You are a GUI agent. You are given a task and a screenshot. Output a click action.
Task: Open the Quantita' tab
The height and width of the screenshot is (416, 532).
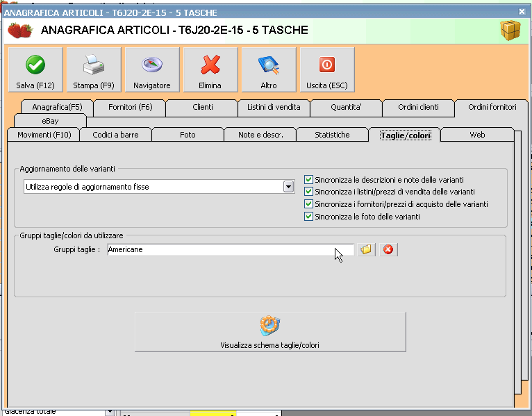click(x=346, y=107)
